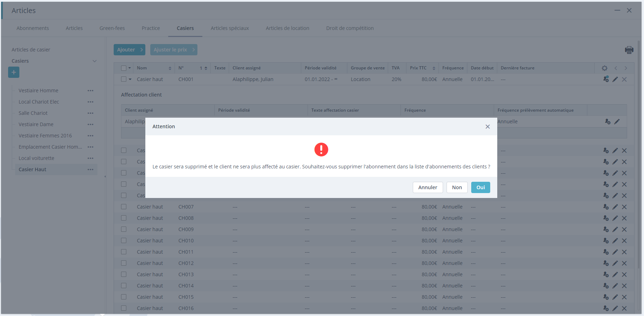
Task: Open options menu for Salle Chariot
Action: tap(90, 113)
